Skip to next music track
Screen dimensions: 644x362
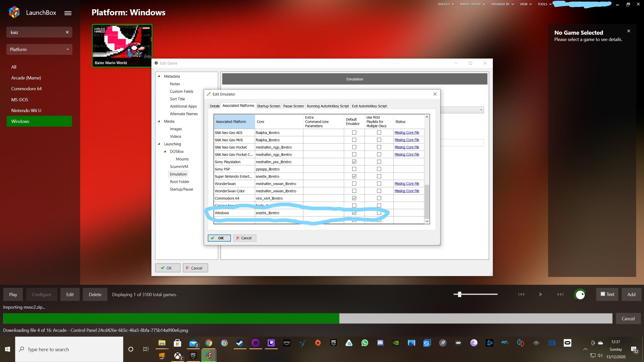click(560, 294)
